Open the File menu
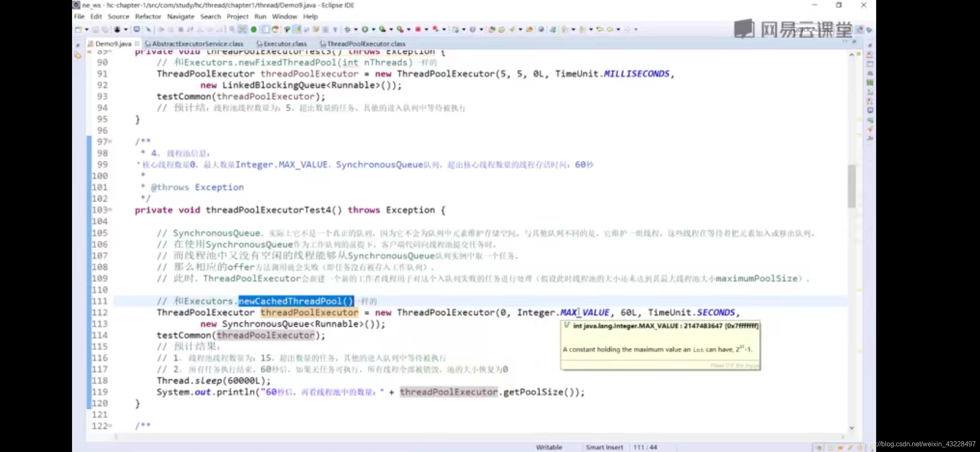980x452 pixels. coord(79,16)
